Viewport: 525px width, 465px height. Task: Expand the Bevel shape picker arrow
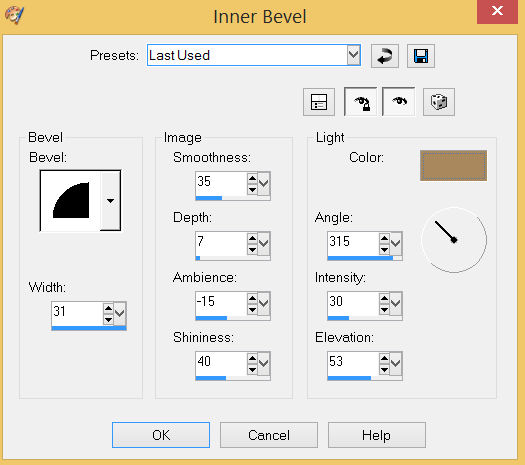pos(110,201)
